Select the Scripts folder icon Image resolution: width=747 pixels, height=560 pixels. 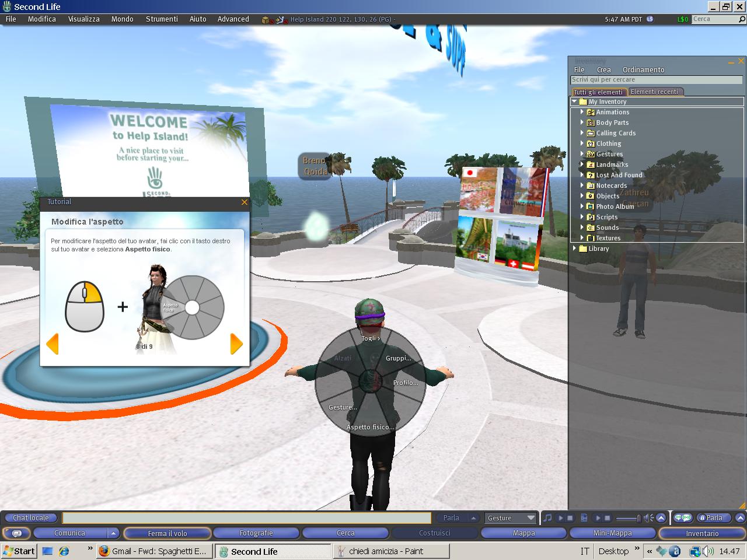(x=591, y=217)
